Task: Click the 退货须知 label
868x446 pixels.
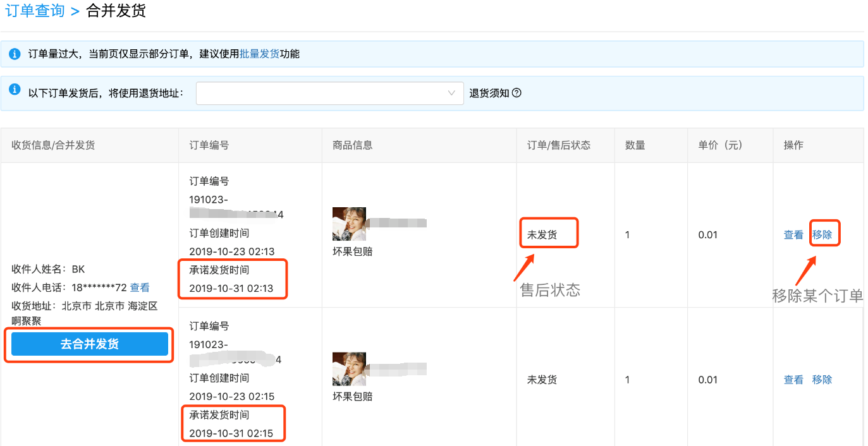Action: click(x=489, y=93)
